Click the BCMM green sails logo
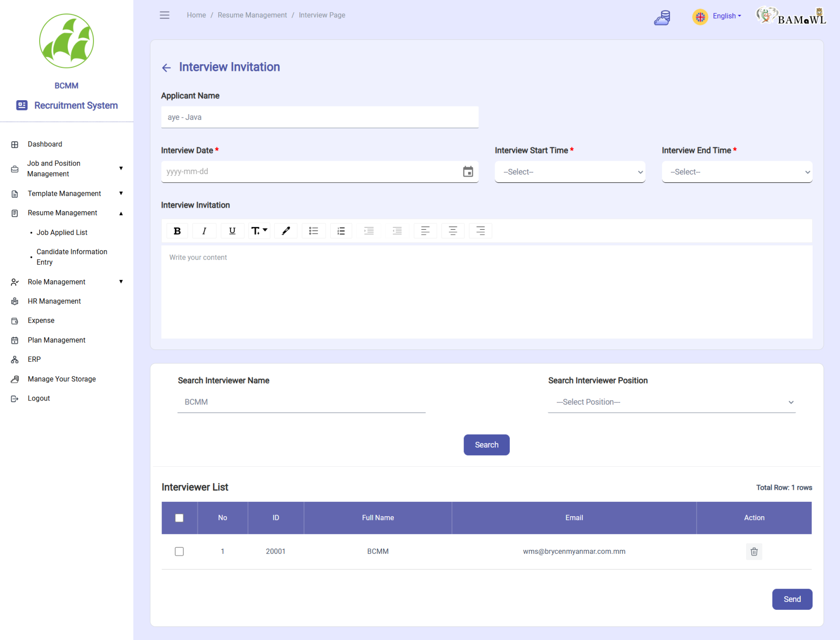Image resolution: width=840 pixels, height=640 pixels. click(66, 41)
